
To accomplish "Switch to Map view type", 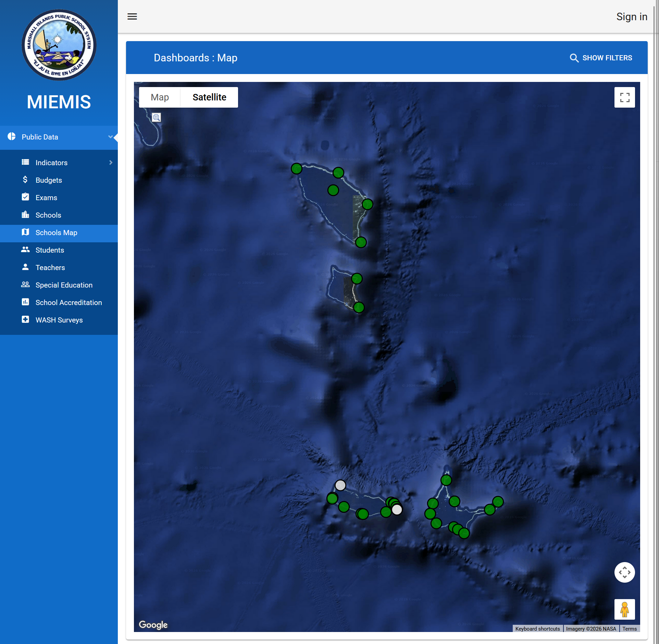I will 160,97.
